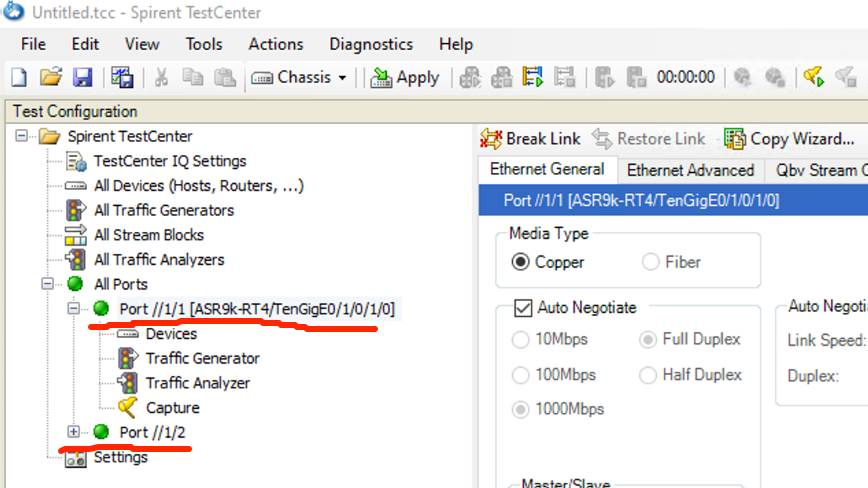This screenshot has width=868, height=488.
Task: Click the second grayed globe results icon
Action: (774, 77)
